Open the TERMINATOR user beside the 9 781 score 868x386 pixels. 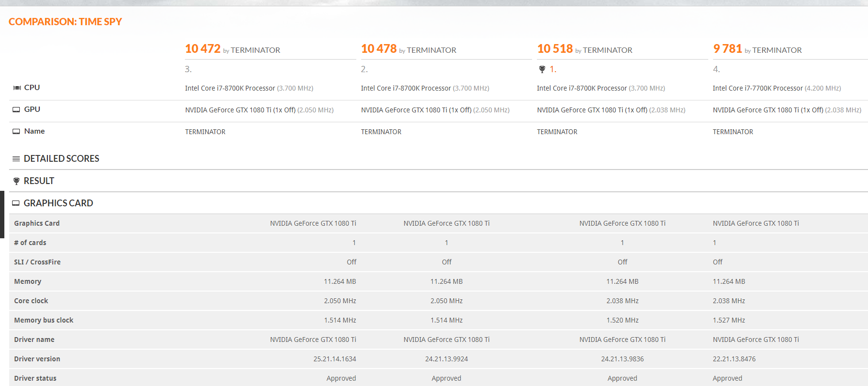pos(777,50)
